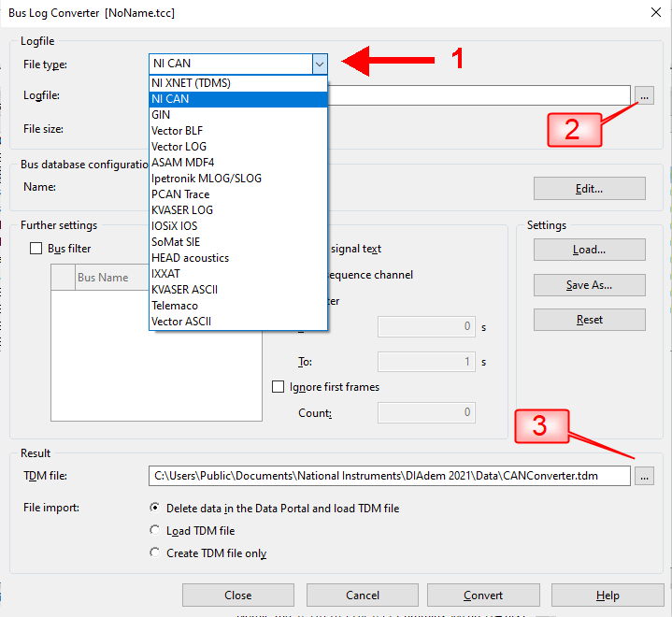The image size is (672, 617).
Task: Select PCAN Trace from the dropdown list
Action: [x=179, y=194]
